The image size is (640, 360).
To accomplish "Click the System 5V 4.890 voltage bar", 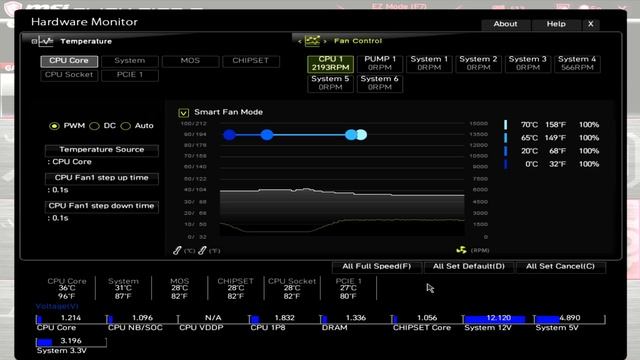I will pos(569,318).
